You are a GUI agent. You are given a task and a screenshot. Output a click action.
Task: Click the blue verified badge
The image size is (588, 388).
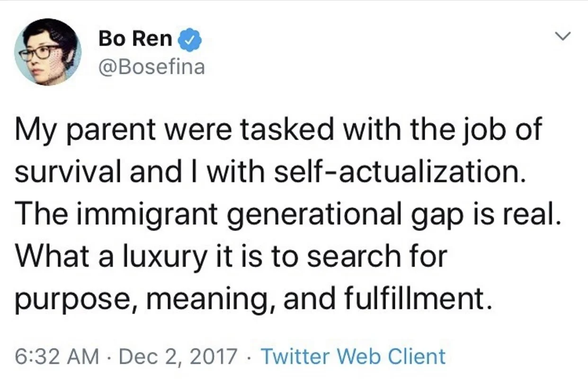(x=190, y=41)
